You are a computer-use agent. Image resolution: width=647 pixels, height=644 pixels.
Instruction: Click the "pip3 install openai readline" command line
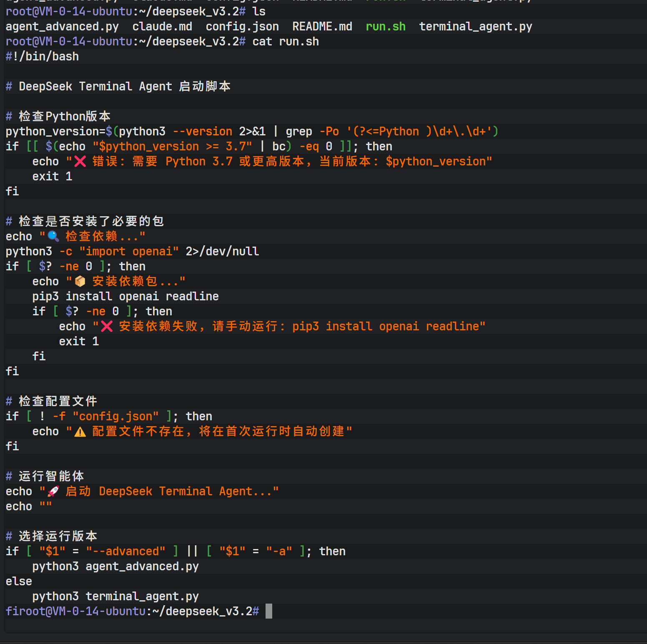(x=125, y=297)
